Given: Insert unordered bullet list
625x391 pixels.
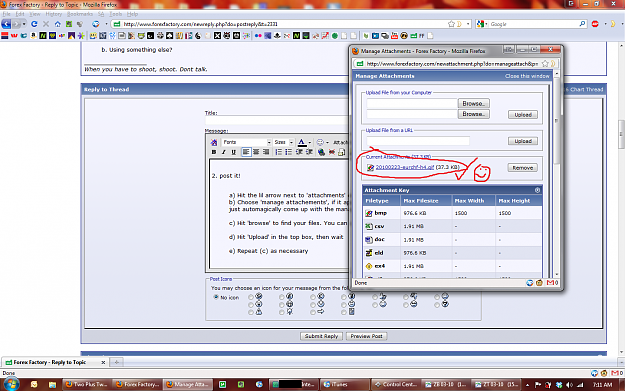Looking at the screenshot, I should coord(288,152).
